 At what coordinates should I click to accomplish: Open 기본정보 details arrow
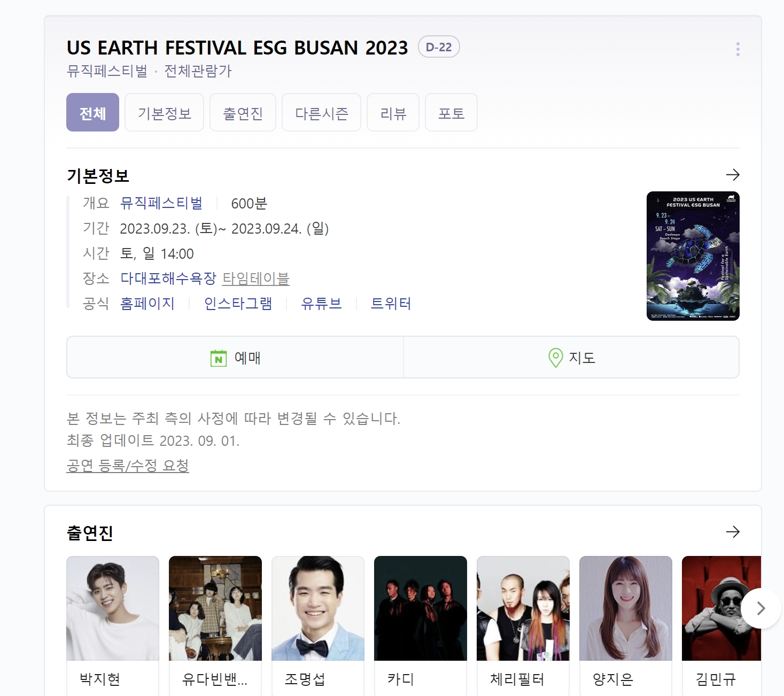pyautogui.click(x=733, y=175)
